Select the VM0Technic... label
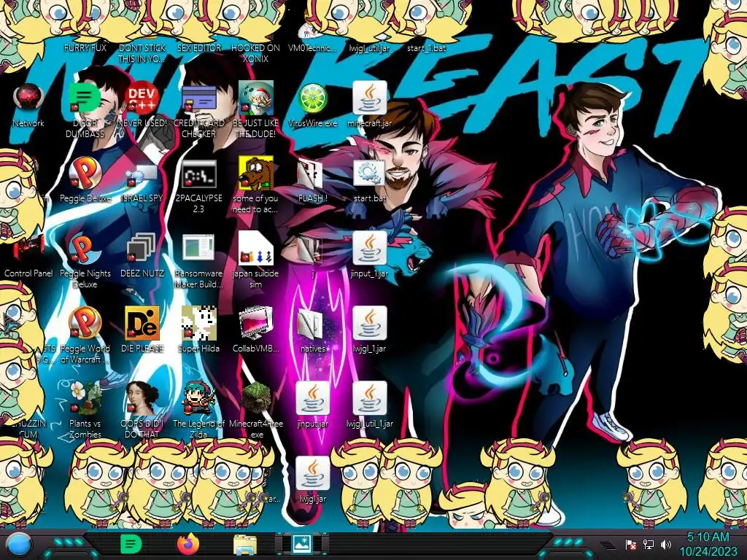747x560 pixels. [x=312, y=48]
